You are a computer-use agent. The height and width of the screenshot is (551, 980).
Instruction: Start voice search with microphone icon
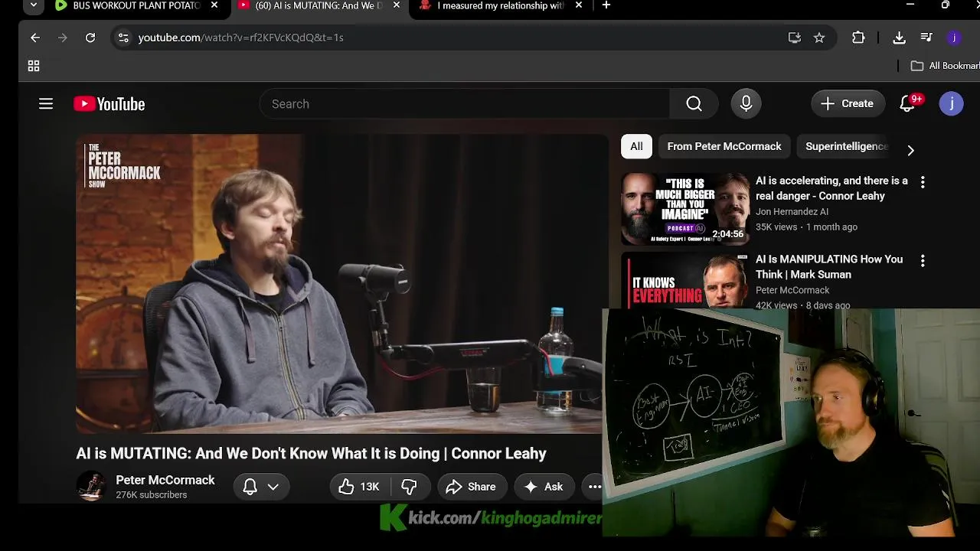coord(746,104)
